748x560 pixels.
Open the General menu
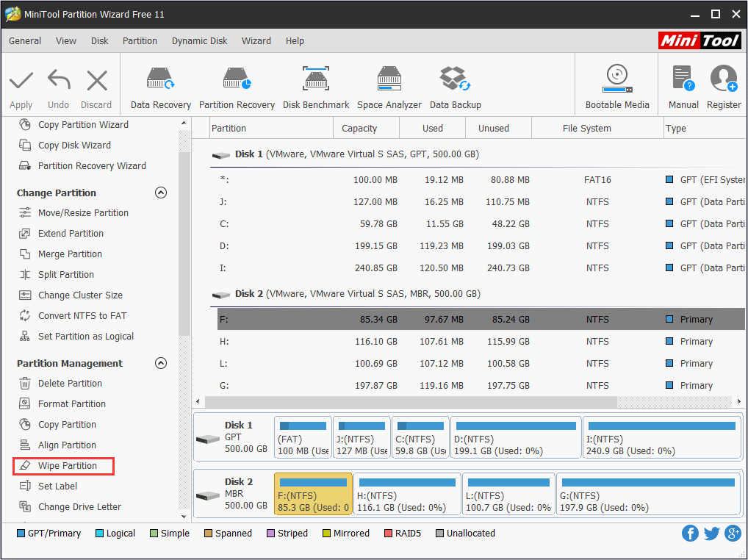tap(25, 41)
